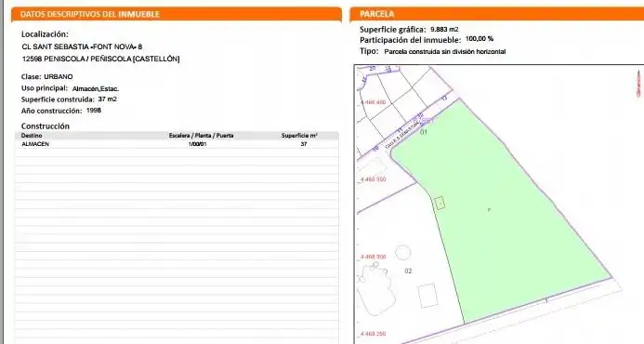This screenshot has width=644, height=344.
Task: Click the circular outline in parcel 02
Action: [x=403, y=253]
